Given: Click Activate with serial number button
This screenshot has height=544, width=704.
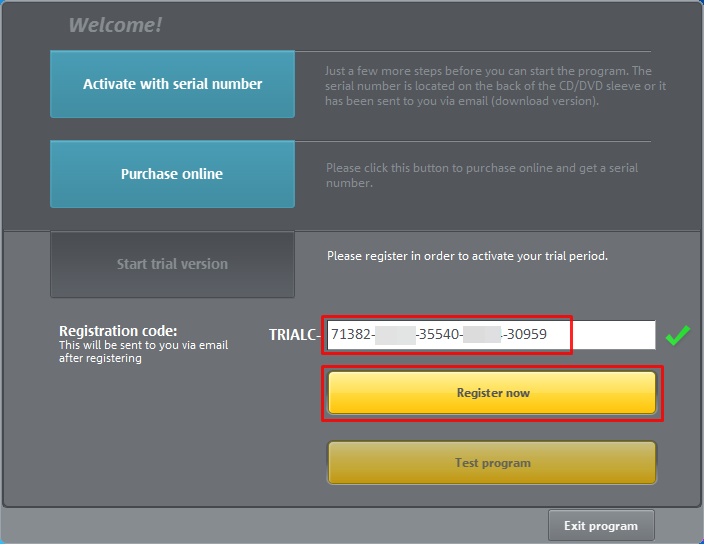Looking at the screenshot, I should click(172, 84).
